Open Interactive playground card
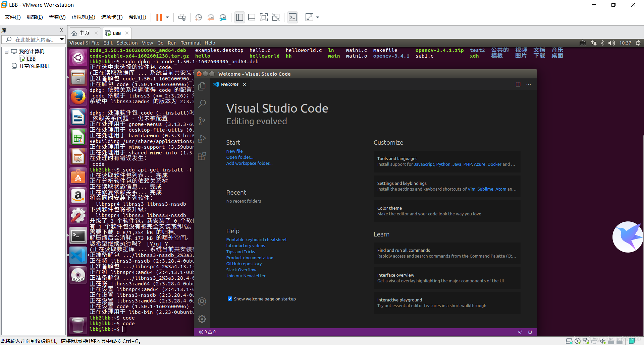 pyautogui.click(x=447, y=303)
